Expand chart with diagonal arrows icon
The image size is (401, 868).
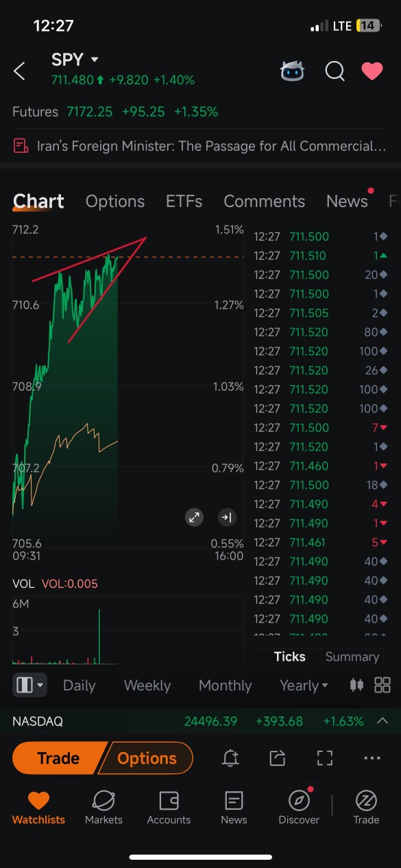pyautogui.click(x=195, y=518)
